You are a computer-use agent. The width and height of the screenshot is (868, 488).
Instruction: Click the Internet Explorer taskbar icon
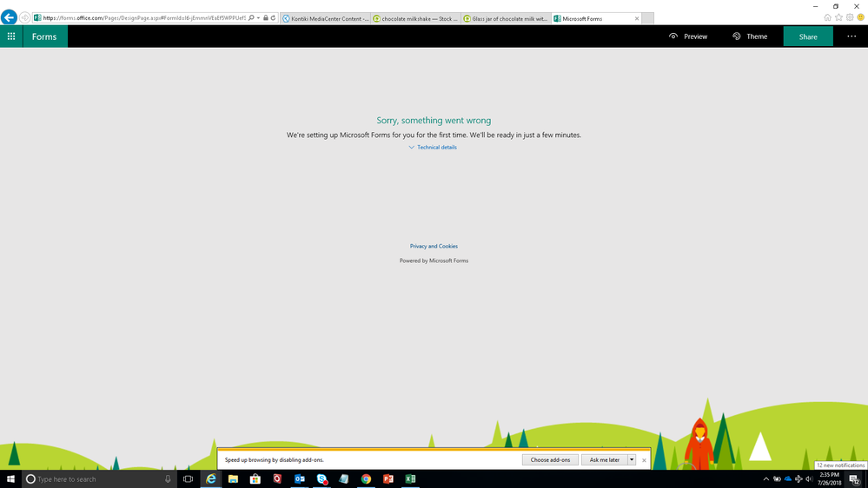coord(211,479)
